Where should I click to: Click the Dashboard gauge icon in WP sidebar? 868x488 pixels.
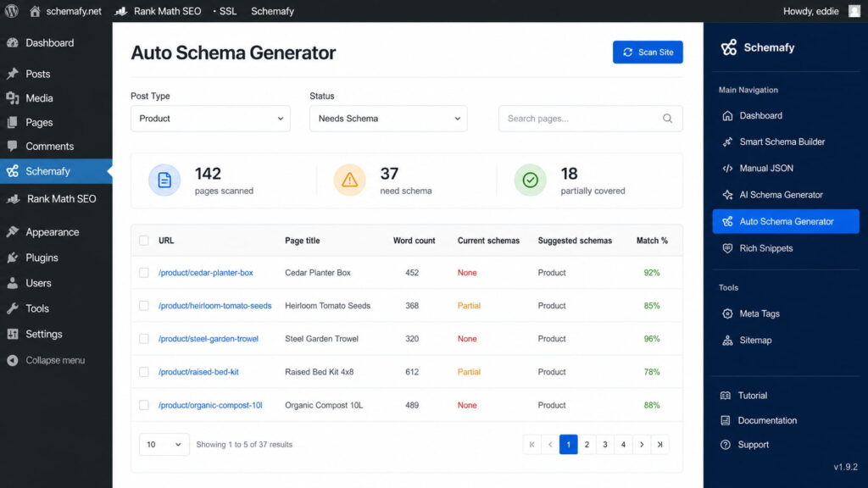pos(13,42)
